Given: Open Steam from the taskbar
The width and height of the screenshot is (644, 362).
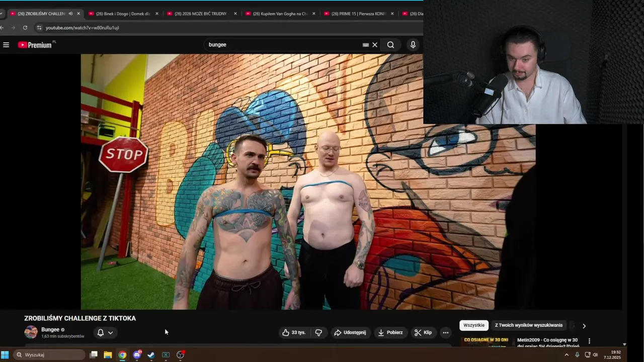Looking at the screenshot, I should (x=151, y=355).
